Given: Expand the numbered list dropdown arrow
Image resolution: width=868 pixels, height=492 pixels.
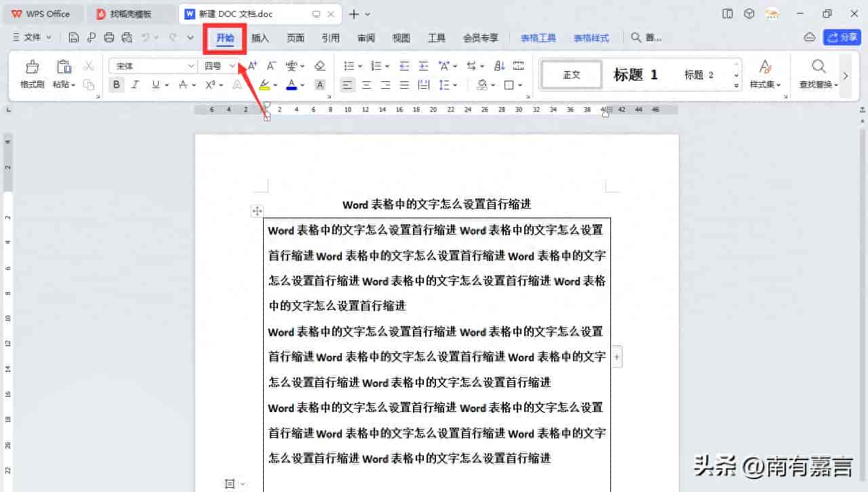Looking at the screenshot, I should point(387,66).
